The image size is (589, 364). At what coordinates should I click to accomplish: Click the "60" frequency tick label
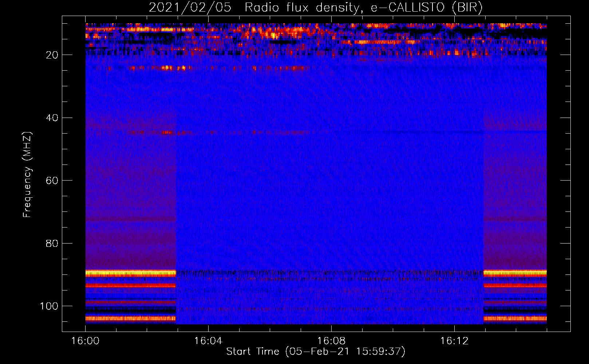52,181
